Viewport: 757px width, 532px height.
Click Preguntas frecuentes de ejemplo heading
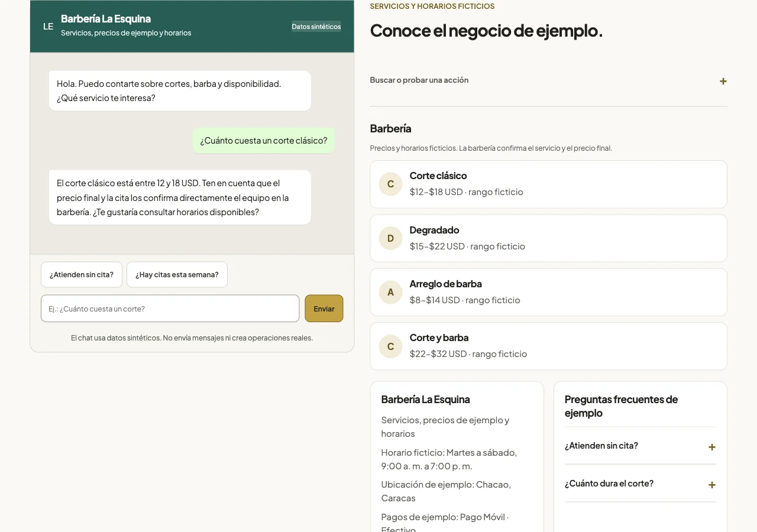tap(621, 406)
